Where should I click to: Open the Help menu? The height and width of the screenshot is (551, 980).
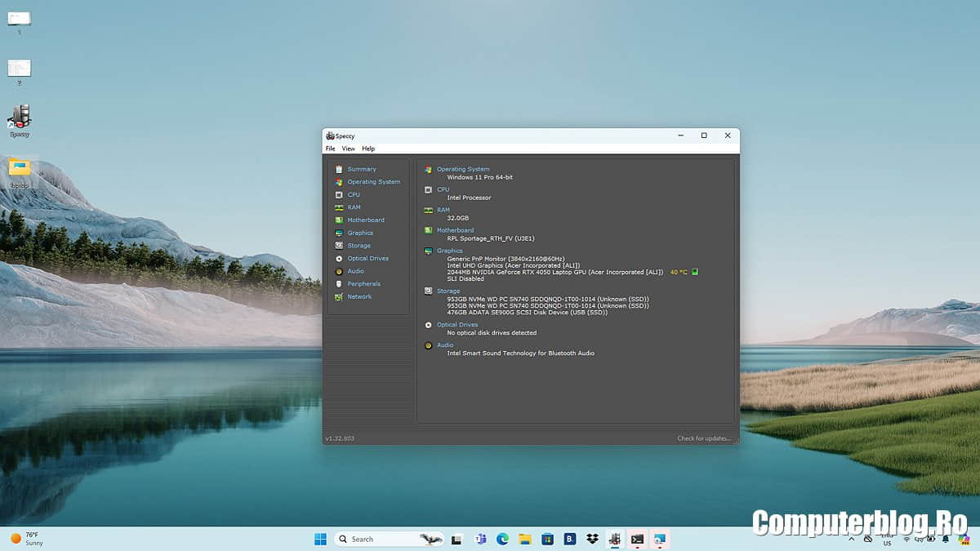[368, 149]
